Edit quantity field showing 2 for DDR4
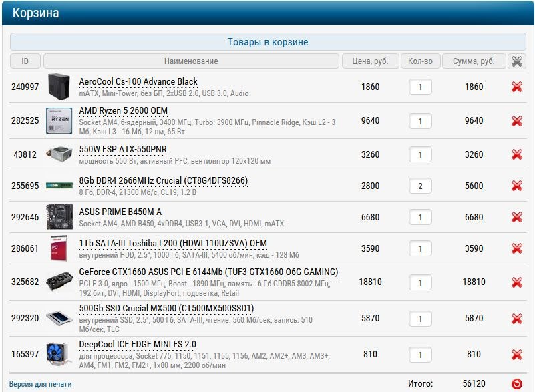This screenshot has height=392, width=535. point(420,186)
